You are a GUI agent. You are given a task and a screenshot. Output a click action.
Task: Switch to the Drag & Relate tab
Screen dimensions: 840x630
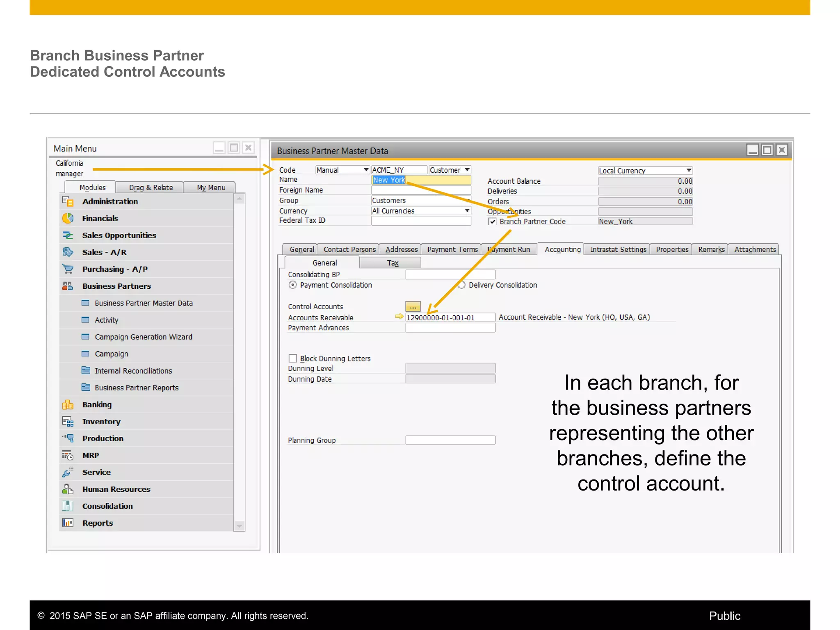coord(151,187)
